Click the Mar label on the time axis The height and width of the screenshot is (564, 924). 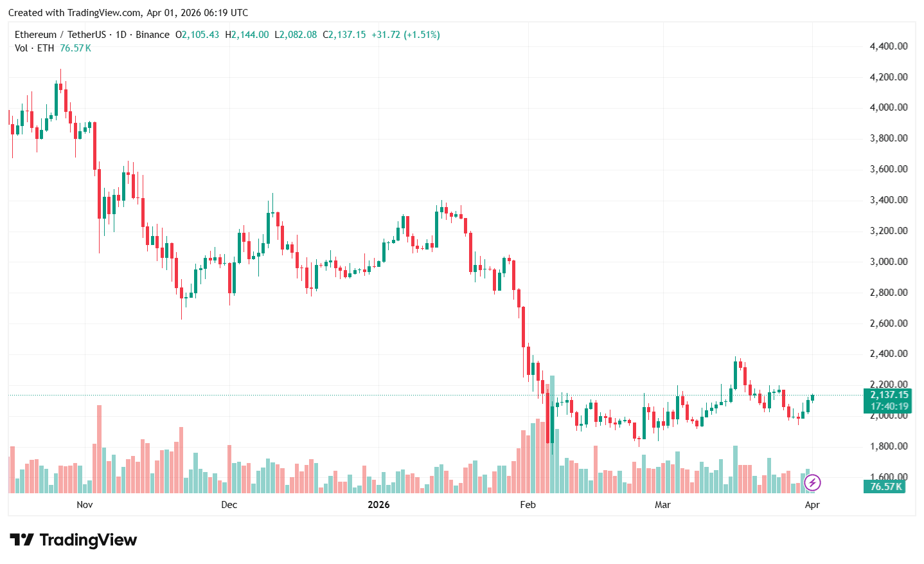tap(662, 505)
